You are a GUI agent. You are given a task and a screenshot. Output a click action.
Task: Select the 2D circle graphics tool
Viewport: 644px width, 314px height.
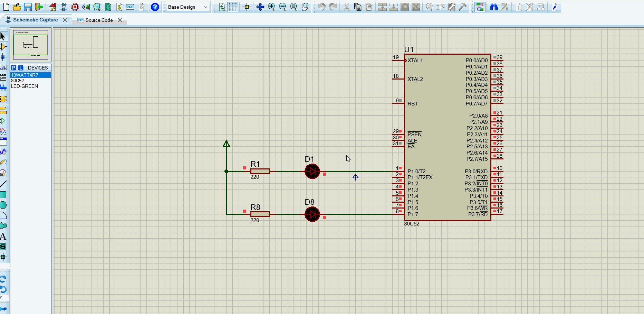pos(3,205)
